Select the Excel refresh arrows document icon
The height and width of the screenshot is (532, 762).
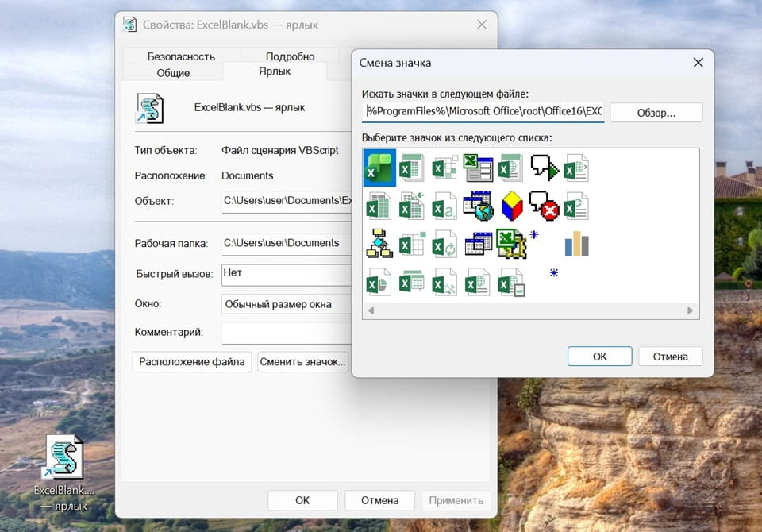point(444,244)
